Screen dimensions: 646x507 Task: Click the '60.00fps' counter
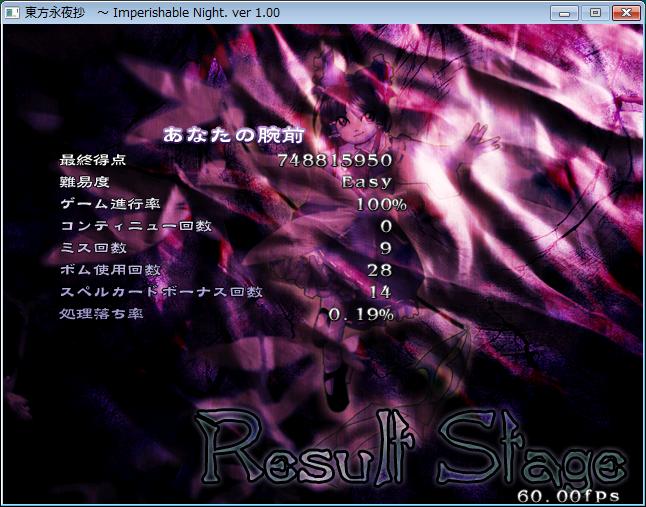[569, 495]
